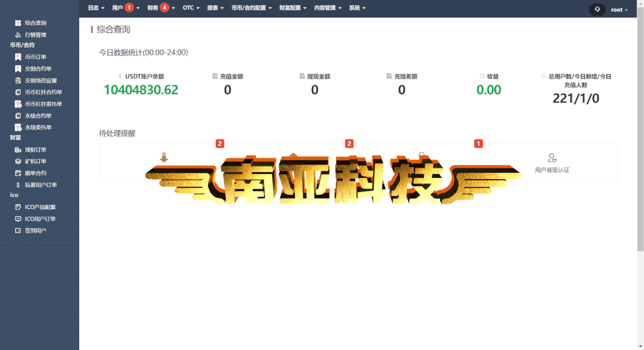This screenshot has height=350, width=644.
Task: Open 综合查询 in the sidebar
Action: (x=35, y=23)
